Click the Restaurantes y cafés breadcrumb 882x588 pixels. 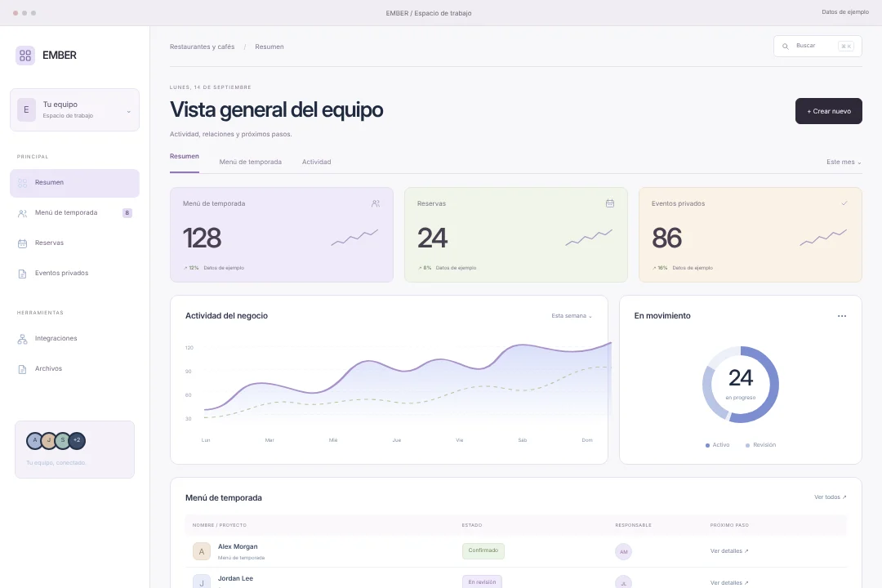pos(202,47)
